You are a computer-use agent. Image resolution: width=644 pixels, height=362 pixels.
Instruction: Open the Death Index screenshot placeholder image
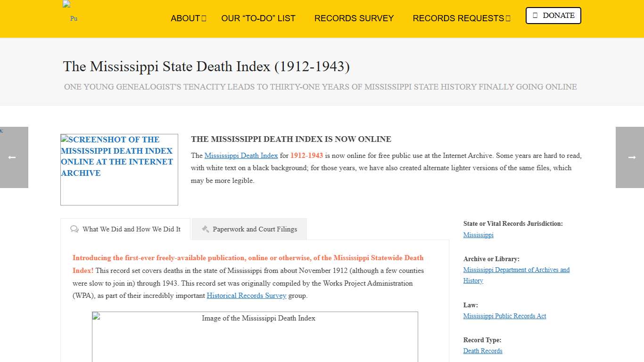click(x=119, y=170)
